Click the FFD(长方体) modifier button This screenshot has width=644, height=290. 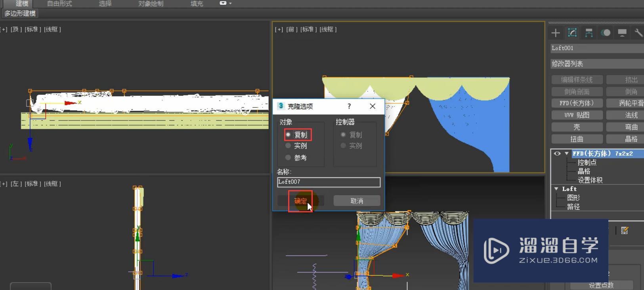[577, 103]
